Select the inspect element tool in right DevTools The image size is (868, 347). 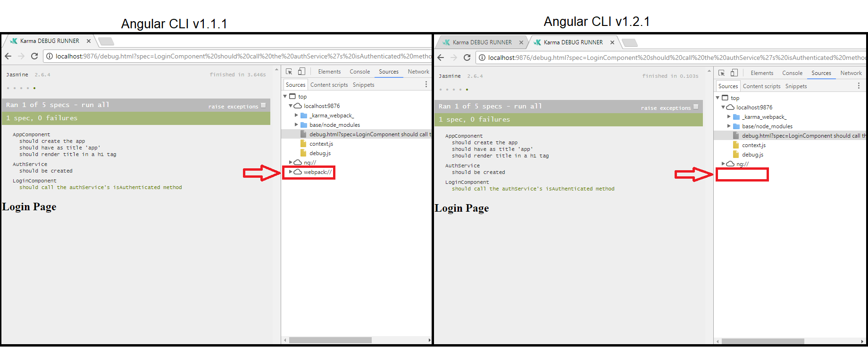(x=722, y=73)
